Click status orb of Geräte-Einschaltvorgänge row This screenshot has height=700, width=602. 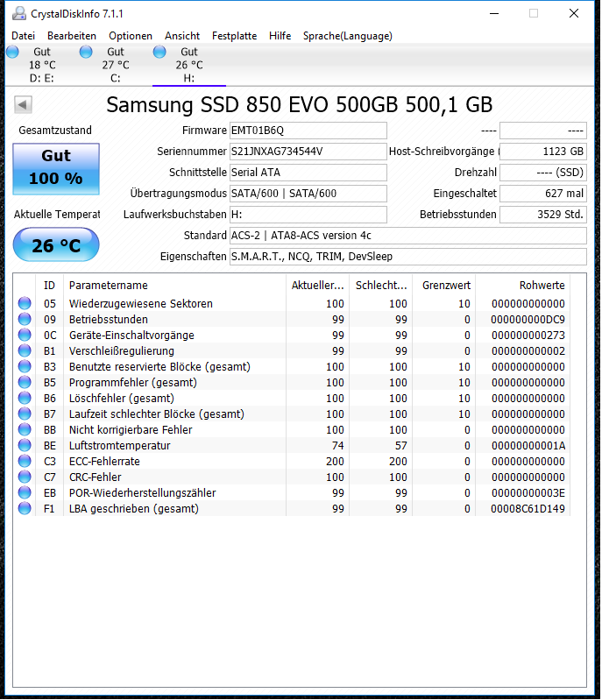pos(25,335)
